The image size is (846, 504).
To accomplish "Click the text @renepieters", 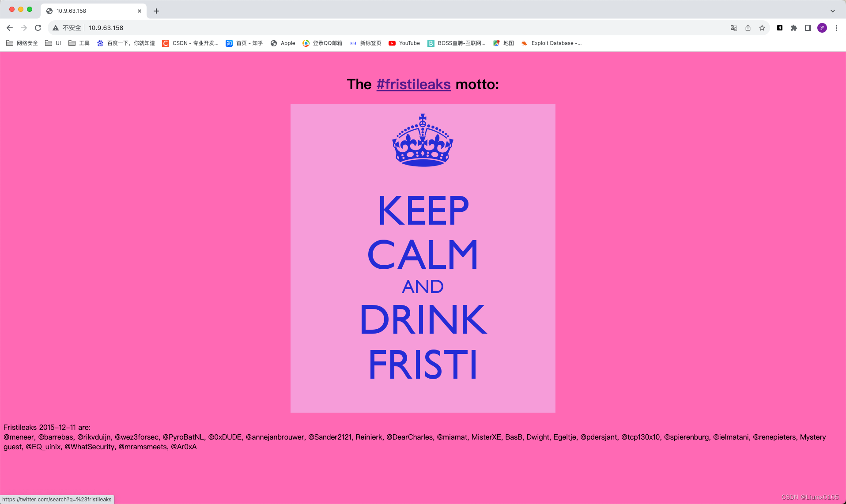I will click(x=774, y=437).
